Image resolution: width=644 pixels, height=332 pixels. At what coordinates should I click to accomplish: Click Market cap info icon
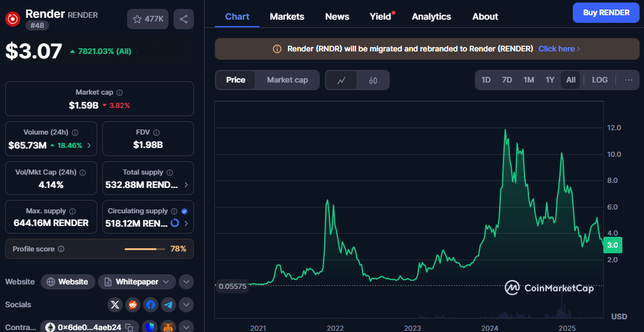click(x=120, y=93)
